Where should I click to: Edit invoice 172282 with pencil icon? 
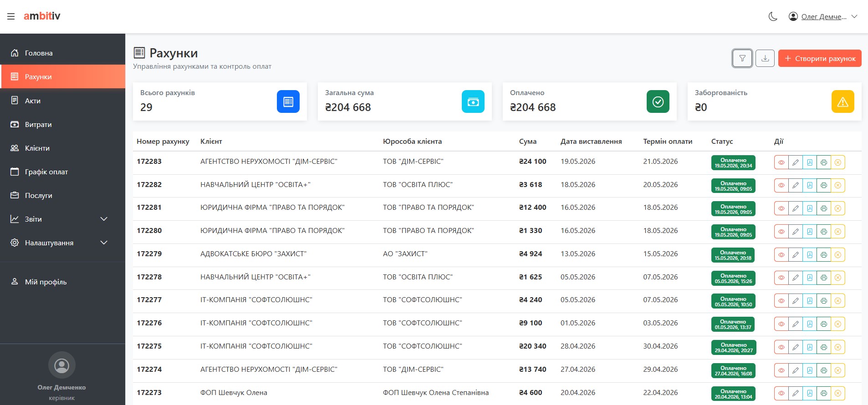coord(796,185)
